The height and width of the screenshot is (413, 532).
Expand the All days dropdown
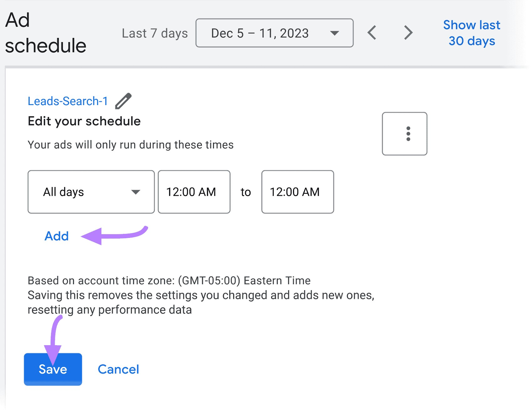[91, 192]
